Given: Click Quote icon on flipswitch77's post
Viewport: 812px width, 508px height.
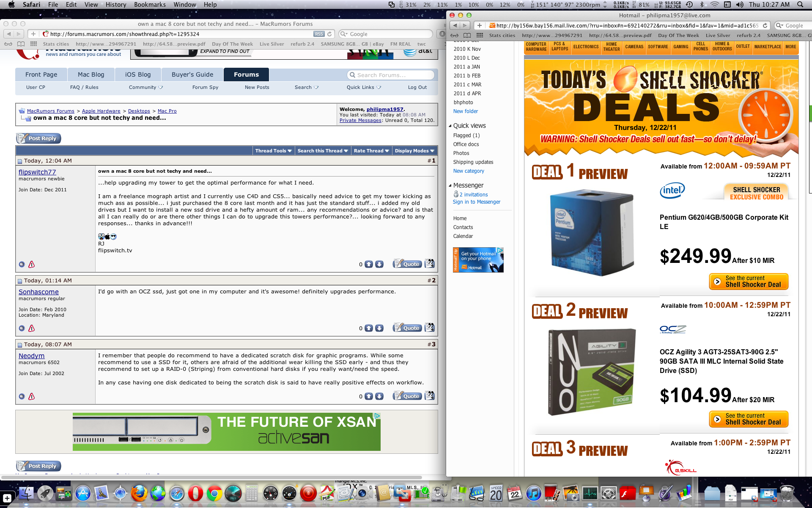Looking at the screenshot, I should pyautogui.click(x=407, y=264).
